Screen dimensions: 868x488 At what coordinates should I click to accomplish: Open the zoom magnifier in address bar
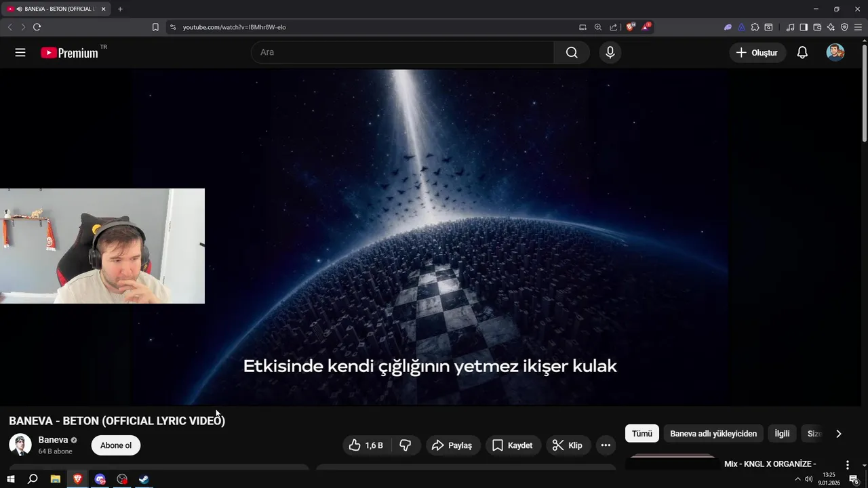[x=598, y=27]
